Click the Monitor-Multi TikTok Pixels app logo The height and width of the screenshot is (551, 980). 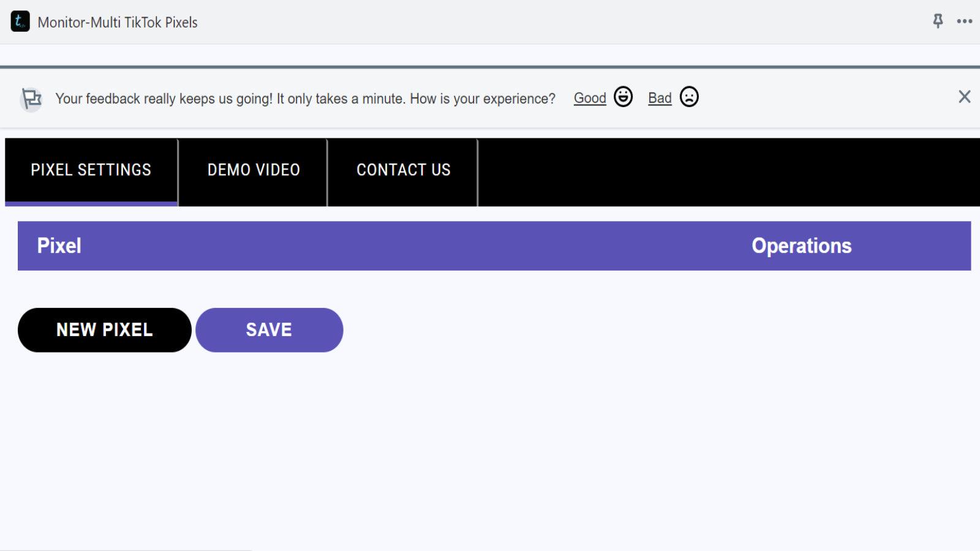(20, 21)
